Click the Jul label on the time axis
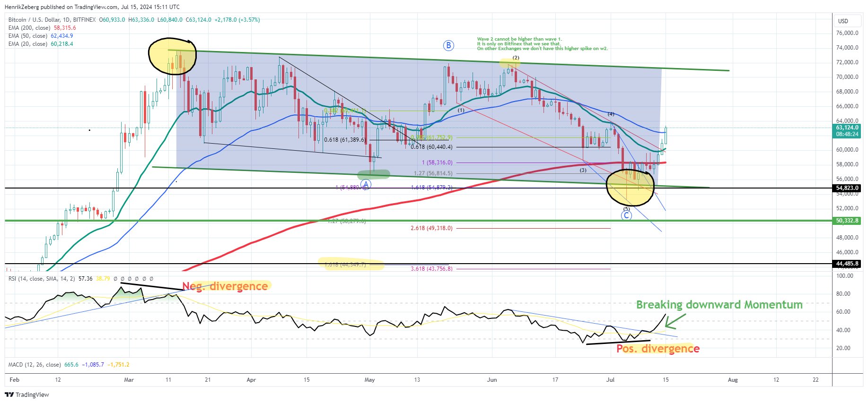The width and height of the screenshot is (868, 403). [x=611, y=380]
